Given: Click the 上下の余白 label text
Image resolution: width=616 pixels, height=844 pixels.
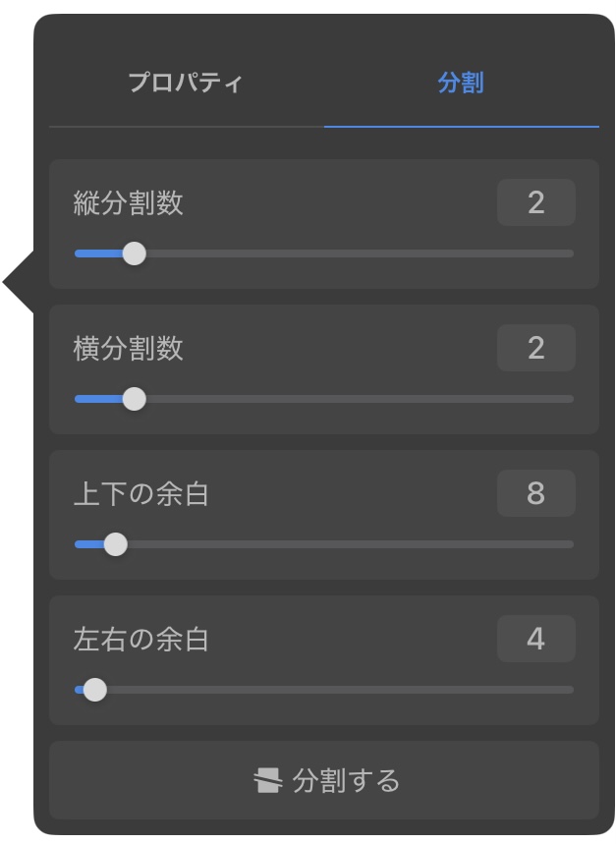Looking at the screenshot, I should click(x=140, y=493).
